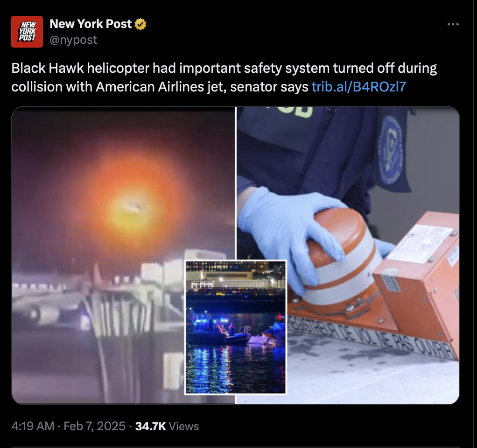
Task: Click the 'Feb 7, 2025' date text
Action: [x=95, y=426]
